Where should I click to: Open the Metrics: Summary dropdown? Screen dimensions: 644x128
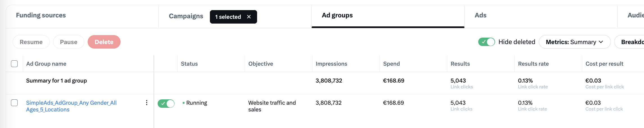pos(574,42)
